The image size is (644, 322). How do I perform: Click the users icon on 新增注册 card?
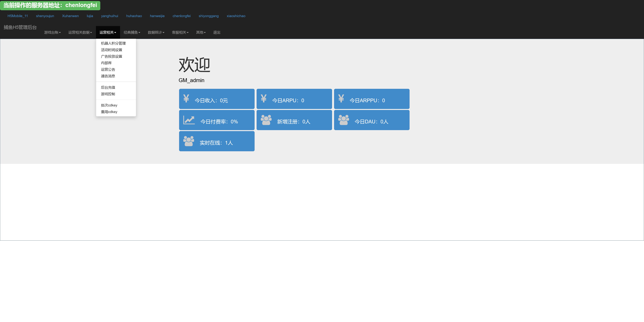tap(266, 120)
